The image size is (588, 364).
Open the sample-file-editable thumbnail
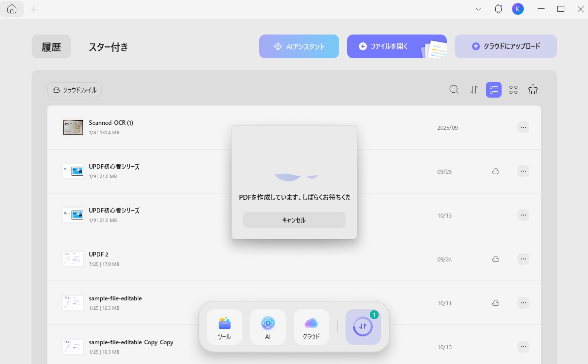pyautogui.click(x=73, y=302)
